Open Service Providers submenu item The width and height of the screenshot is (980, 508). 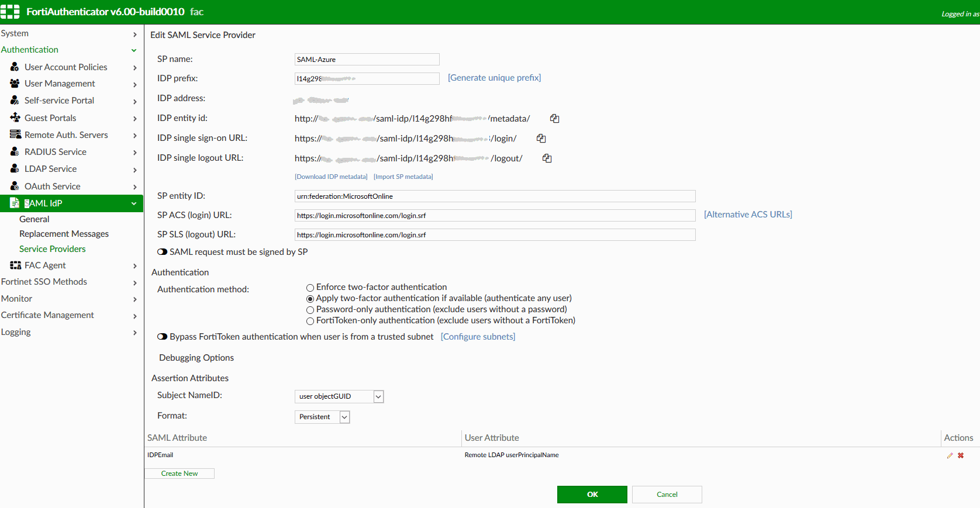(53, 249)
